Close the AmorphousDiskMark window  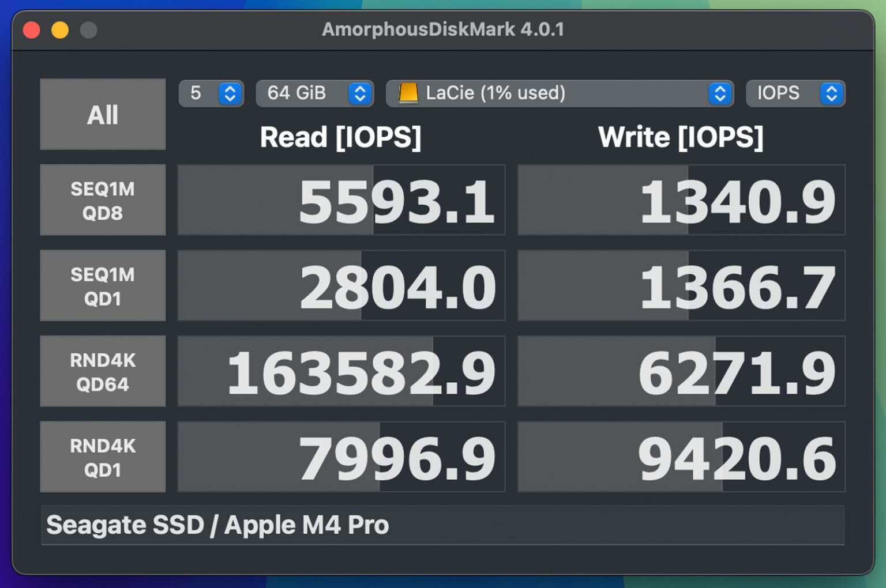click(x=32, y=29)
